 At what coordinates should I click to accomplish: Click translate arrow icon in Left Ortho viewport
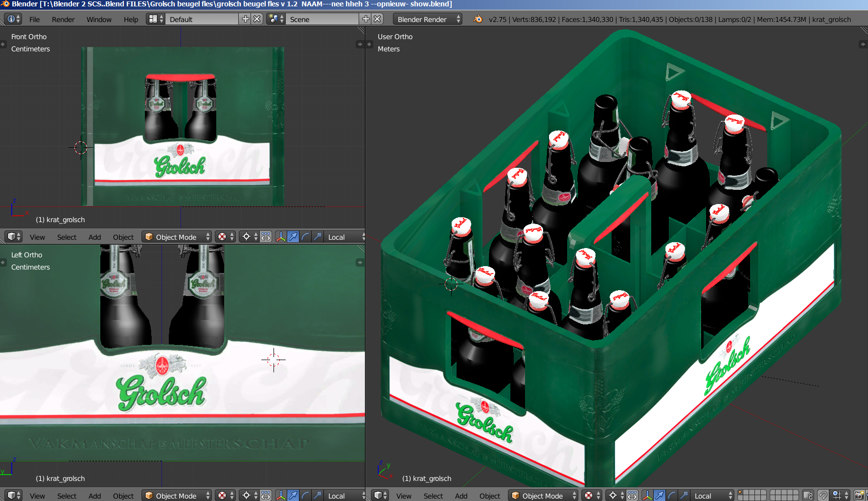(x=293, y=496)
